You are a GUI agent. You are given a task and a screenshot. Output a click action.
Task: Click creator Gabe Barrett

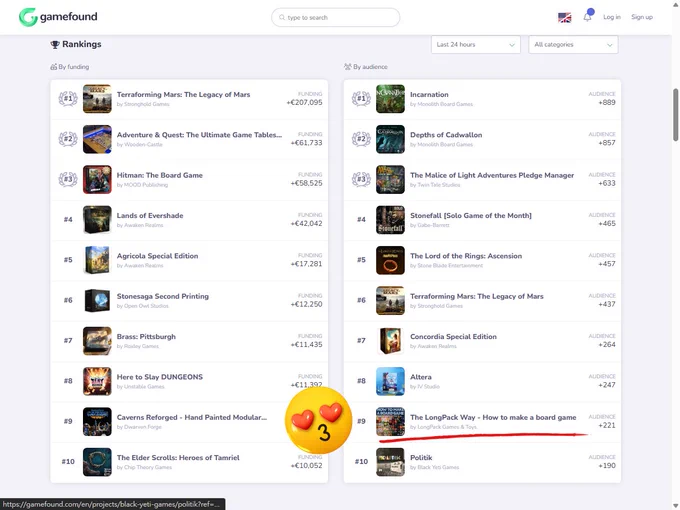(433, 225)
